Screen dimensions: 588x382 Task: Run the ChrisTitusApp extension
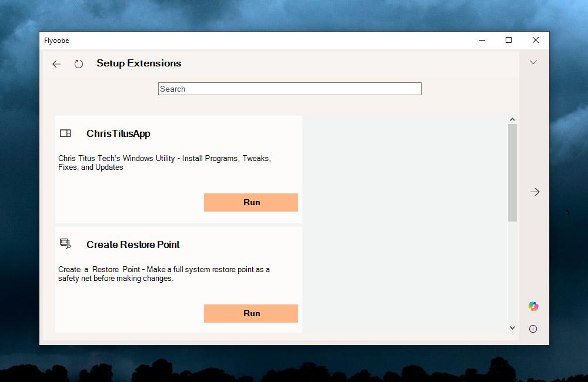click(251, 202)
